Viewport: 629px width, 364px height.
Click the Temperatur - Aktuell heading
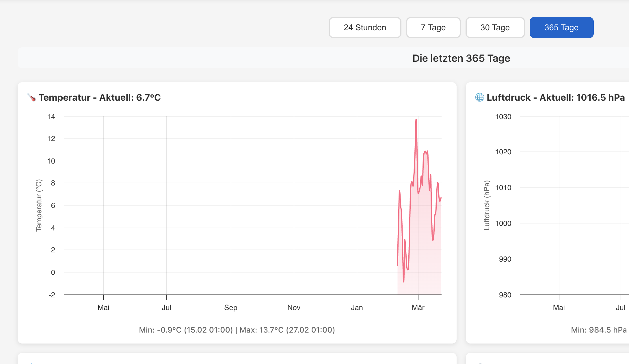(100, 97)
